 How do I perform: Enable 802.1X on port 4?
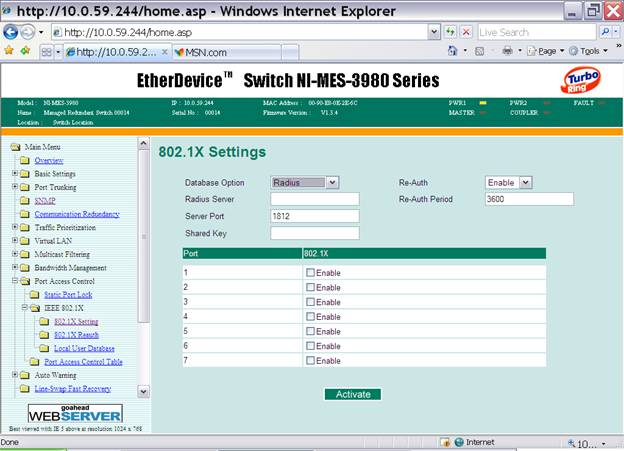(310, 316)
